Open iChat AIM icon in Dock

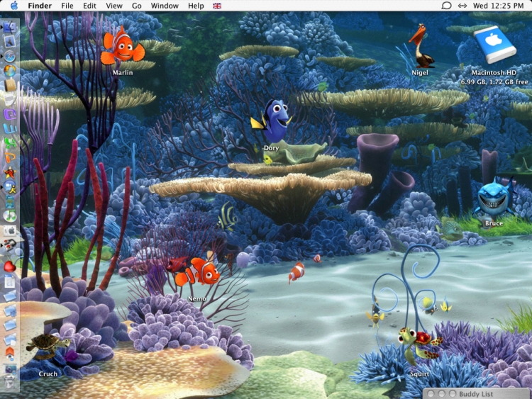coord(10,187)
